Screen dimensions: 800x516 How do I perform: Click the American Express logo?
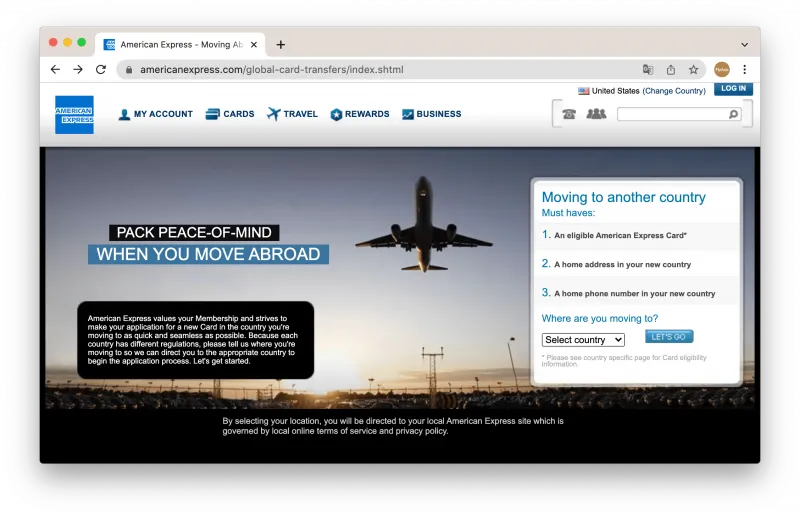[x=74, y=115]
